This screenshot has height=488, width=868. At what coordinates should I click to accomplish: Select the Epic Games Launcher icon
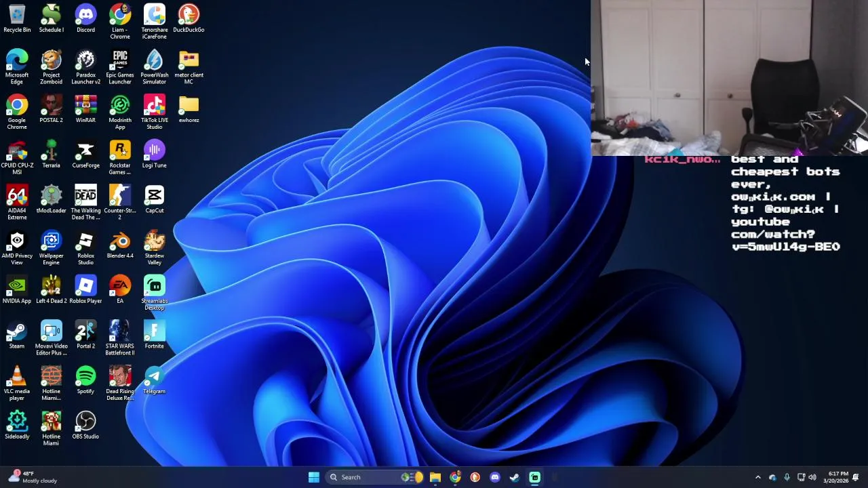[120, 67]
